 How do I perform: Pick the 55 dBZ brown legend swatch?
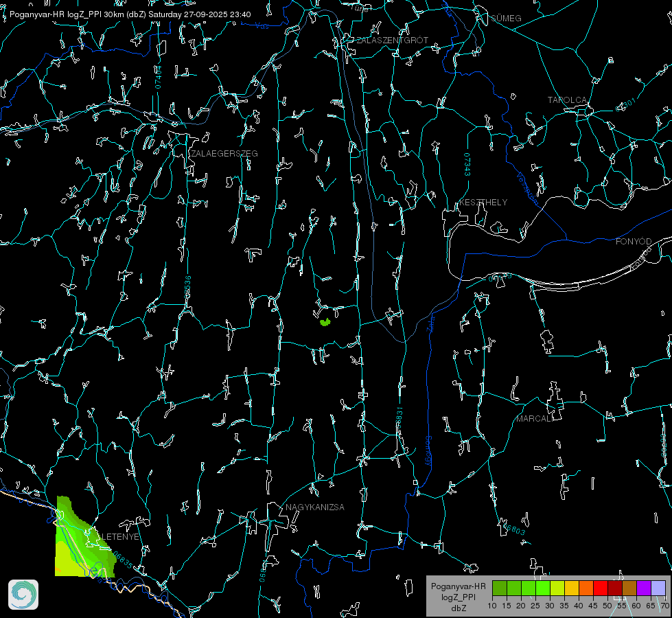click(629, 588)
